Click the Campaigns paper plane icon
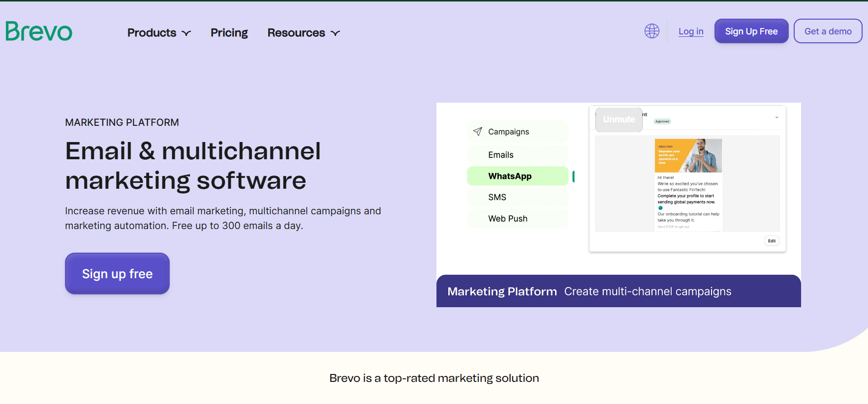 [x=477, y=132]
